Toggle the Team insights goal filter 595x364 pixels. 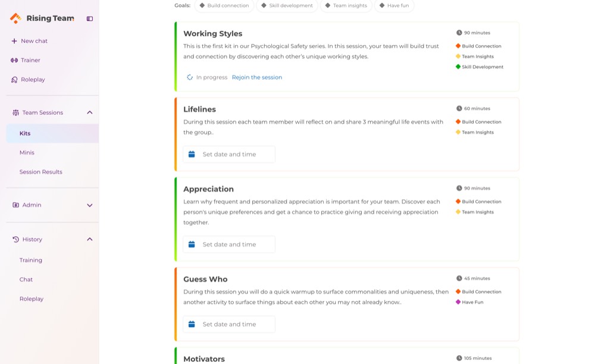coord(346,6)
